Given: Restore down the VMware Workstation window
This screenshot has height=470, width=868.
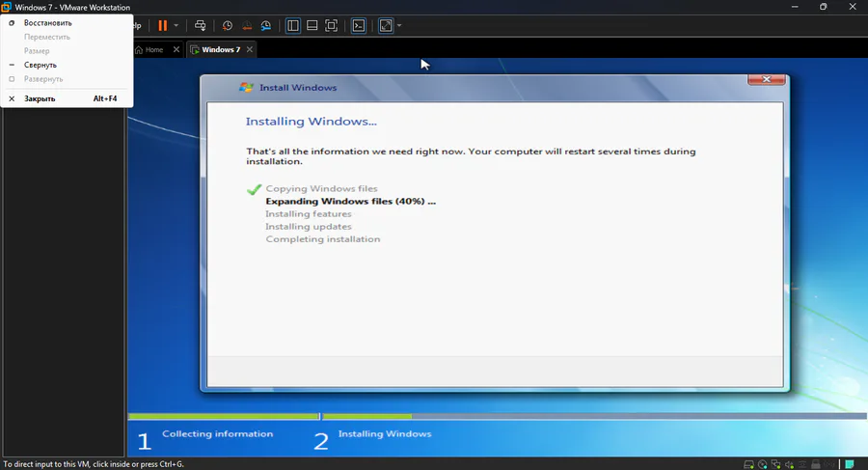Looking at the screenshot, I should pos(824,7).
